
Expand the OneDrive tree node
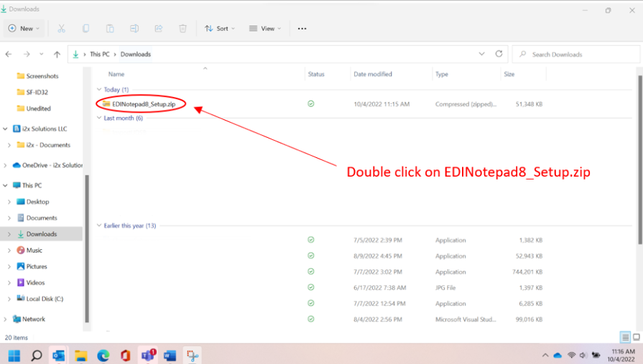(5, 165)
